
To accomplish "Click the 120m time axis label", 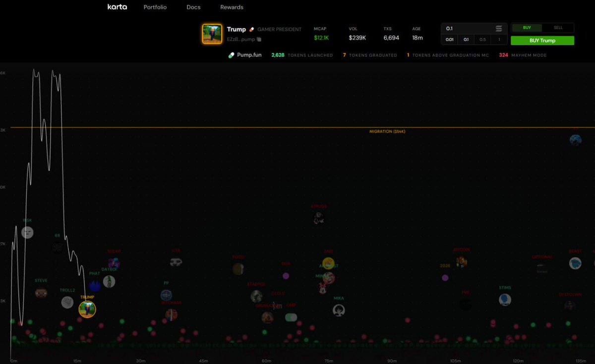I will tap(518, 361).
